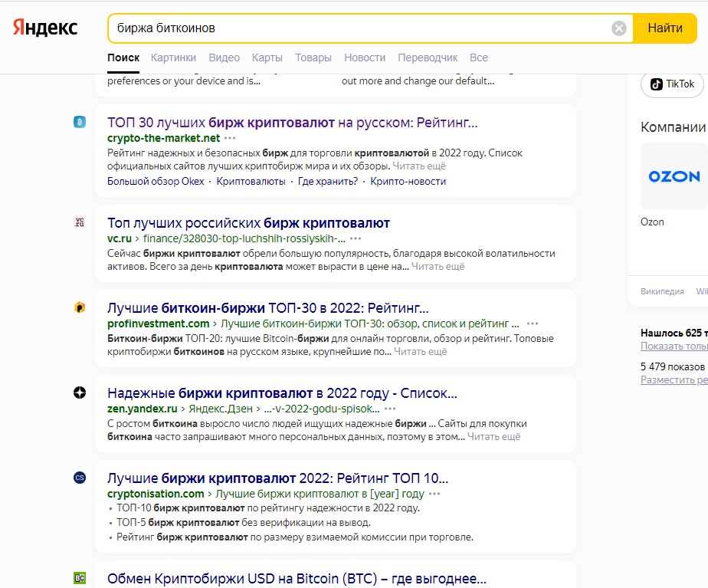Click the crypto-the-market.net favicon
Image resolution: width=708 pixels, height=588 pixels.
(80, 122)
